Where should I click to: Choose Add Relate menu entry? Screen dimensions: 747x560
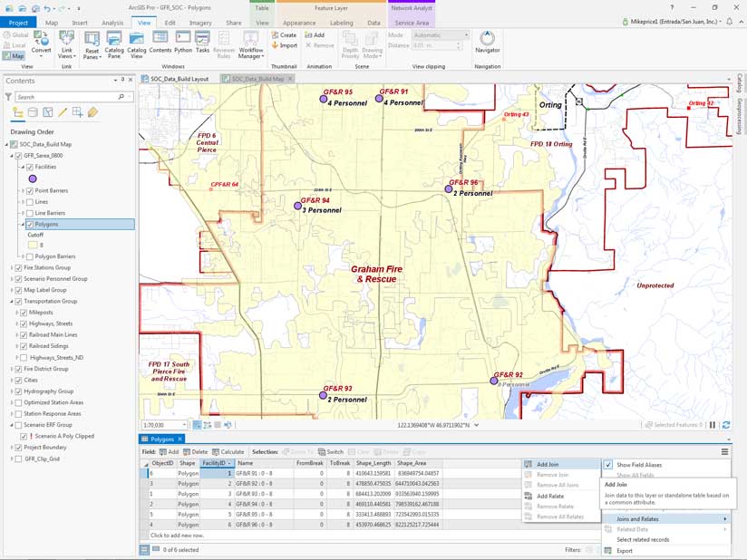click(x=561, y=497)
